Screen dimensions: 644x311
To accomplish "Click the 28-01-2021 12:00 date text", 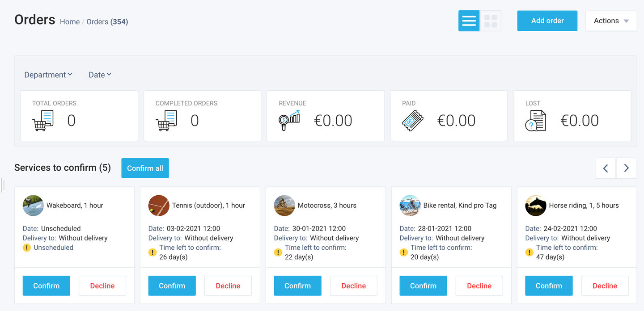I will coord(445,228).
